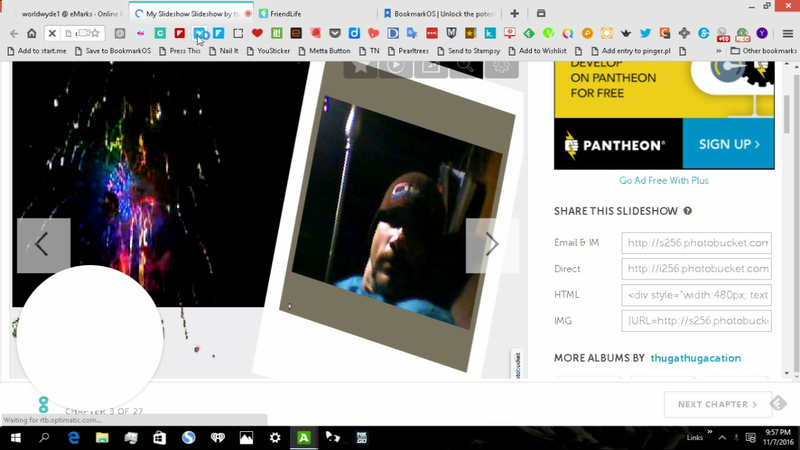This screenshot has height=450, width=800.
Task: Click the Next Chapter button
Action: 717,404
